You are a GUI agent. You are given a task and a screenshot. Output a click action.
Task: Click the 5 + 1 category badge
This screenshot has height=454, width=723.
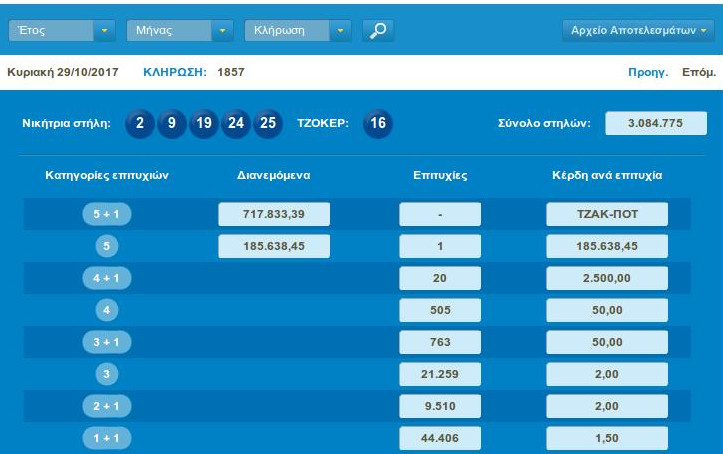click(x=107, y=214)
